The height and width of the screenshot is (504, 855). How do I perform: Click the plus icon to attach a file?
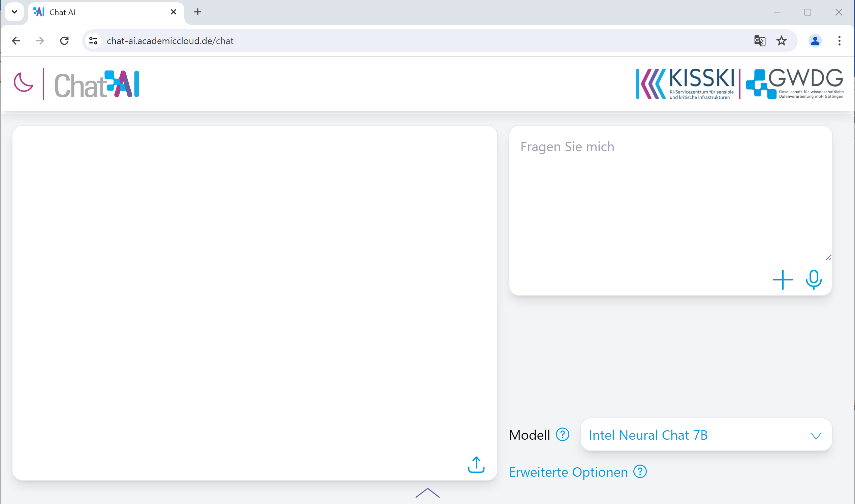click(x=782, y=280)
